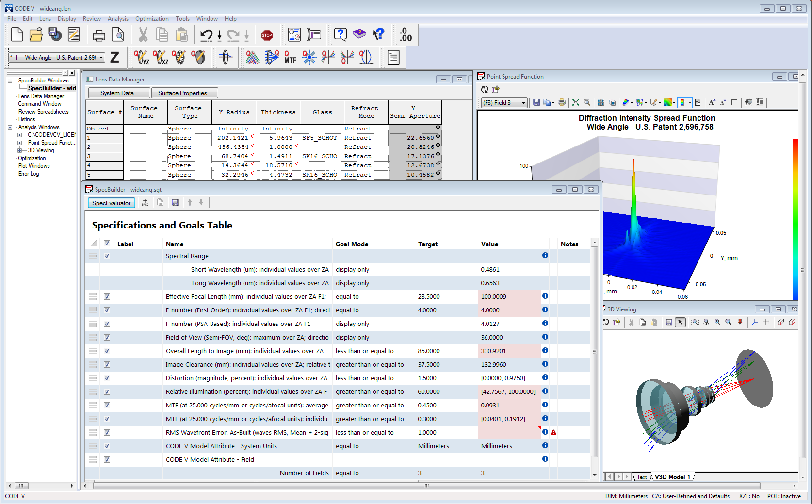Click the save icon in SpecBuilder toolbar
Screen dimensions: 812x504
175,203
